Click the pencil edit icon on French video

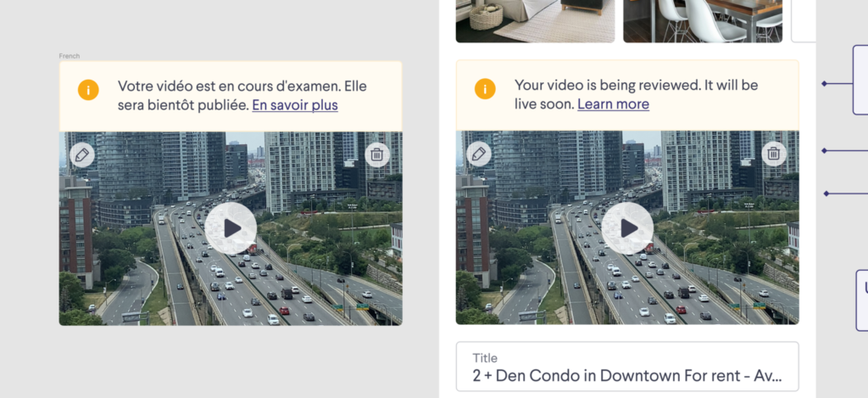82,154
